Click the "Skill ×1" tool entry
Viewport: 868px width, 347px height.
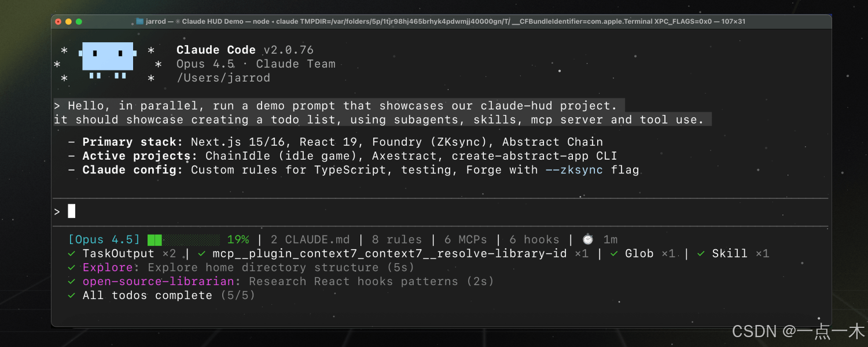741,253
